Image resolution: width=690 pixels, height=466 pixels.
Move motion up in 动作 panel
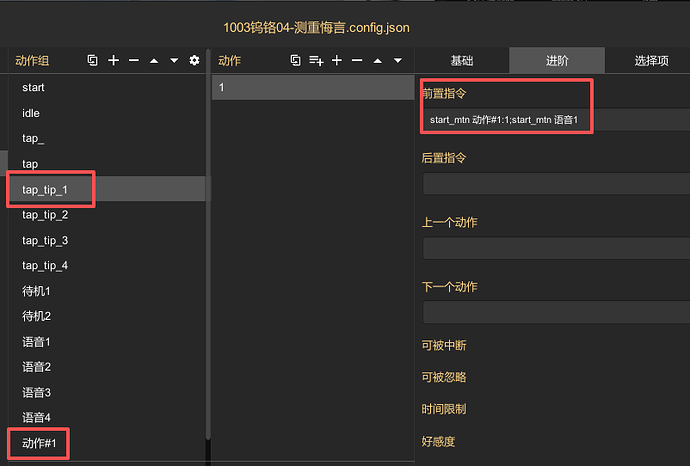[x=378, y=61]
